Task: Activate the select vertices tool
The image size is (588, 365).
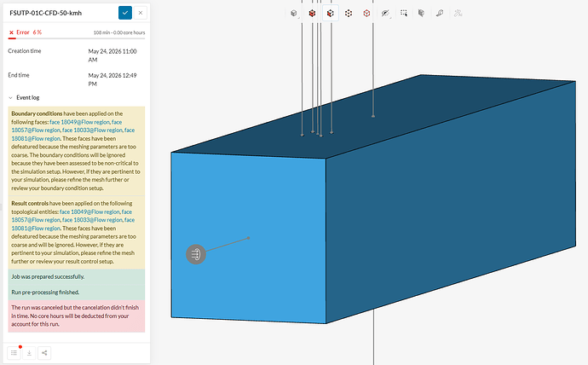Action: (366, 14)
